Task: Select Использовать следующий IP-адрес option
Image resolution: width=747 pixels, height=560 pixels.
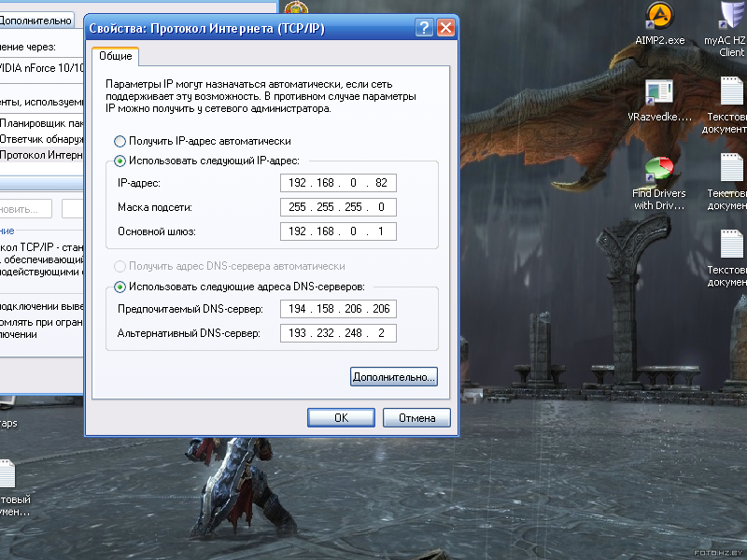Action: coord(206,161)
